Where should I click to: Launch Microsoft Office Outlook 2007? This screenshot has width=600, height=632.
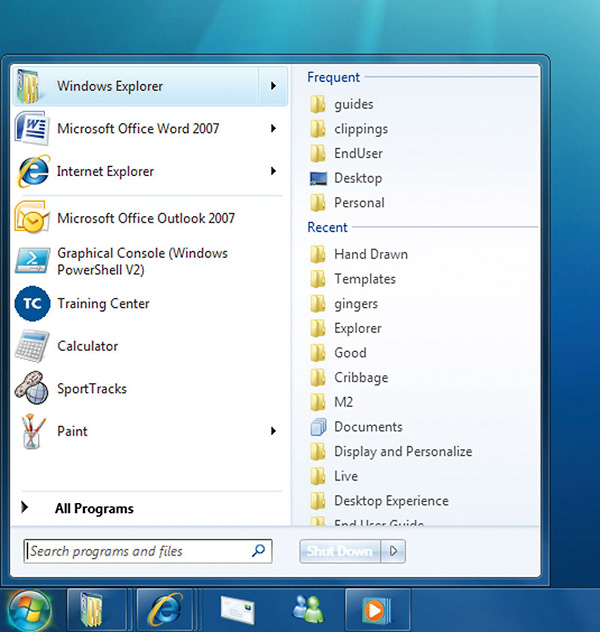[145, 218]
